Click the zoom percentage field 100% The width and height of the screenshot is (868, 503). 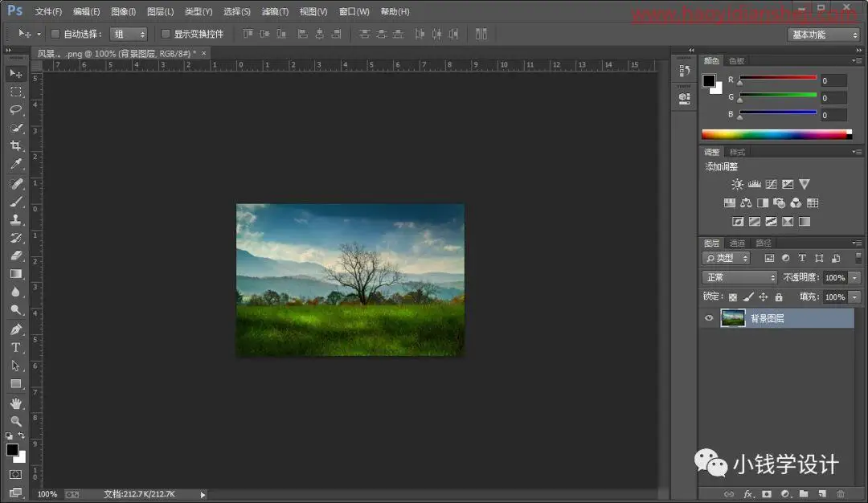point(47,494)
